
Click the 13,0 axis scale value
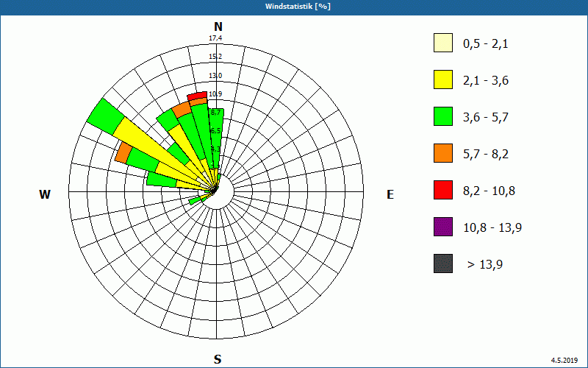click(215, 76)
